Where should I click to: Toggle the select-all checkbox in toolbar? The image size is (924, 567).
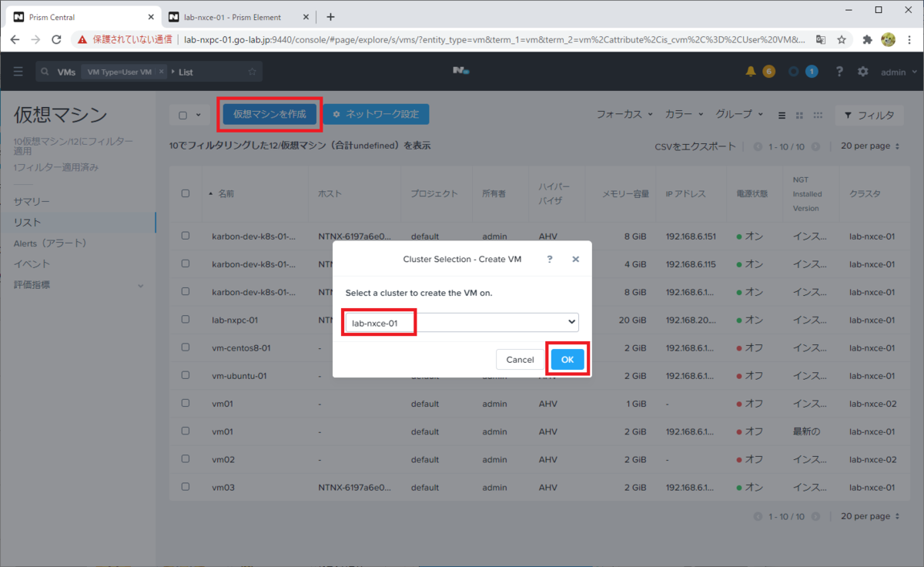pyautogui.click(x=183, y=115)
